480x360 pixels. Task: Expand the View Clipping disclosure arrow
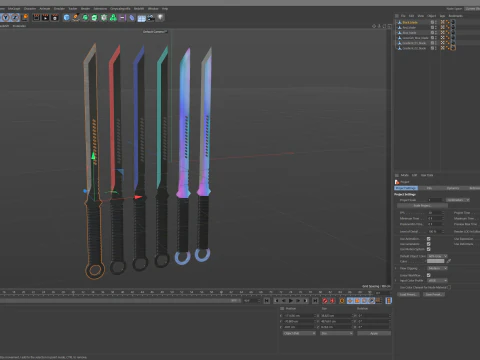pos(396,268)
